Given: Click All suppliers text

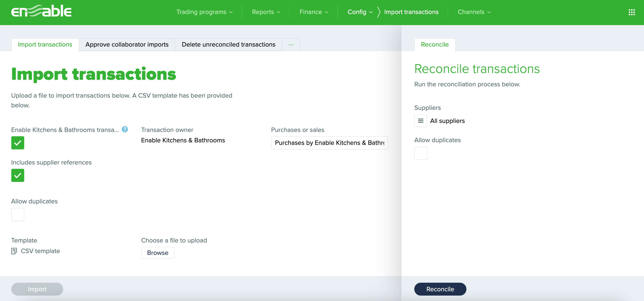Looking at the screenshot, I should coord(447,121).
